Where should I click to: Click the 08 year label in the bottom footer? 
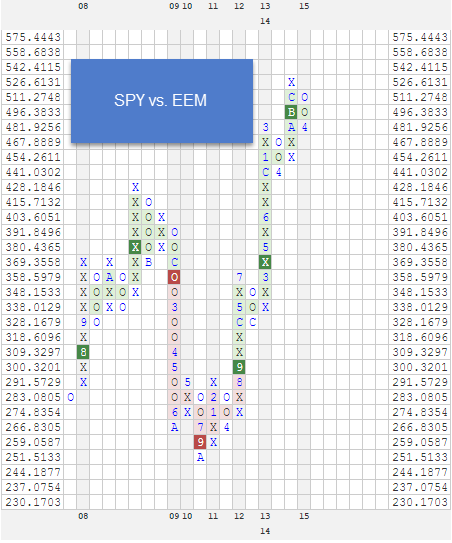83,516
